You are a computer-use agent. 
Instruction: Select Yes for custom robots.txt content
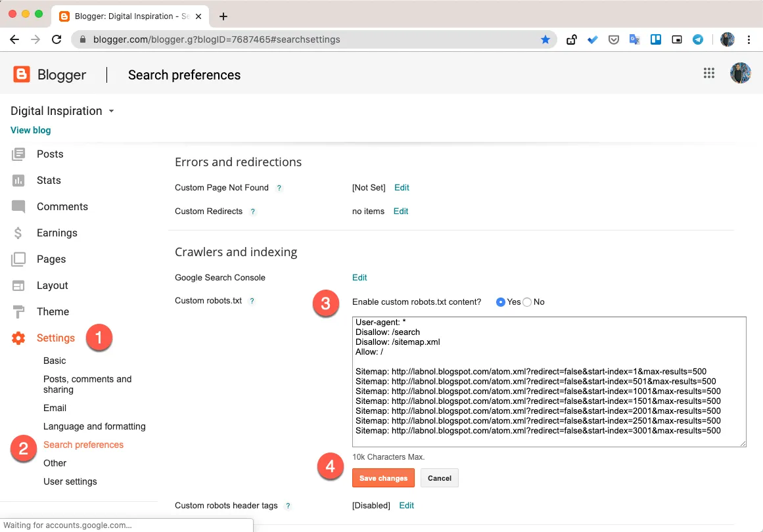500,301
